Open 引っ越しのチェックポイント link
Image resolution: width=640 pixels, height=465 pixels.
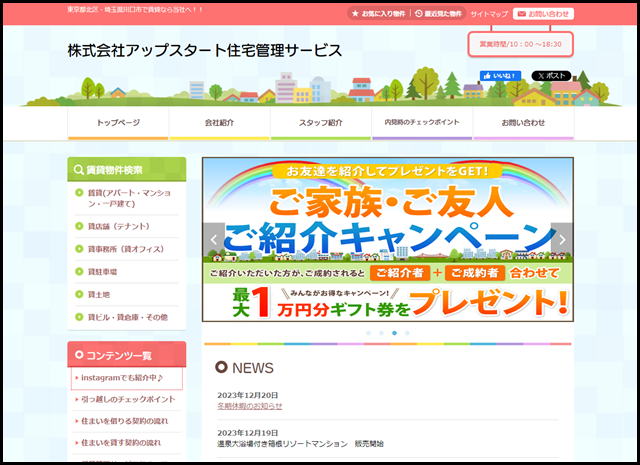click(127, 400)
